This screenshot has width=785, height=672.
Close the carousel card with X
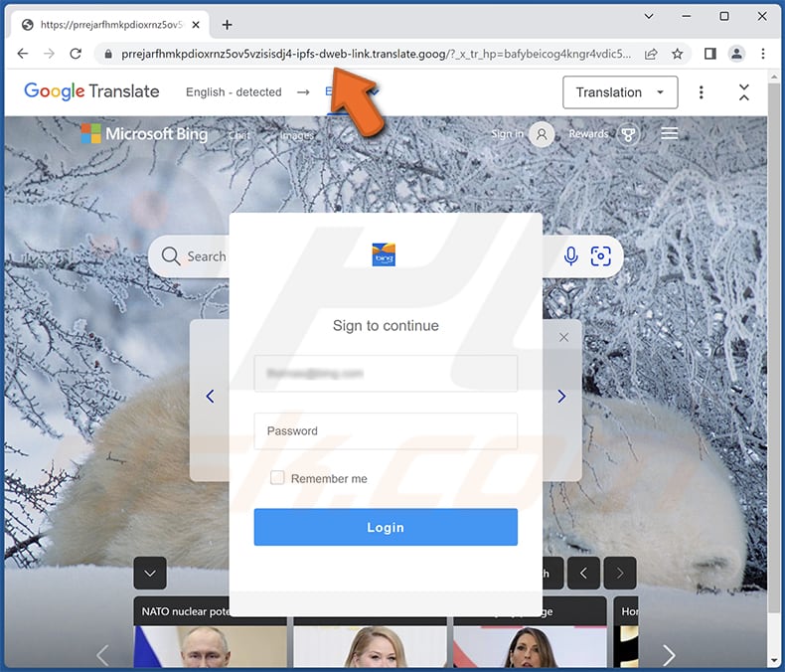point(563,338)
